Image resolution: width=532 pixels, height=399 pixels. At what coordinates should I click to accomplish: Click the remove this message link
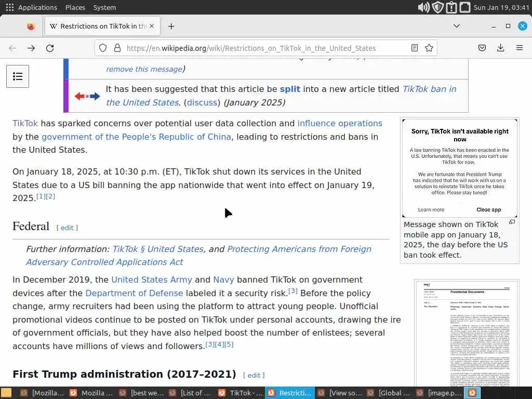pos(144,69)
